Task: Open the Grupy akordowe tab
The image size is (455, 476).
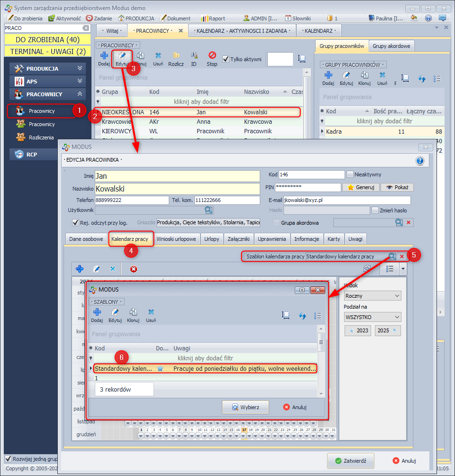Action: pyautogui.click(x=391, y=46)
